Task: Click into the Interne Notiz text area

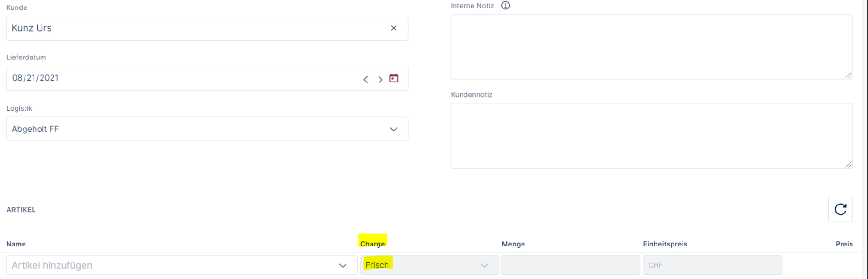Action: pyautogui.click(x=651, y=46)
